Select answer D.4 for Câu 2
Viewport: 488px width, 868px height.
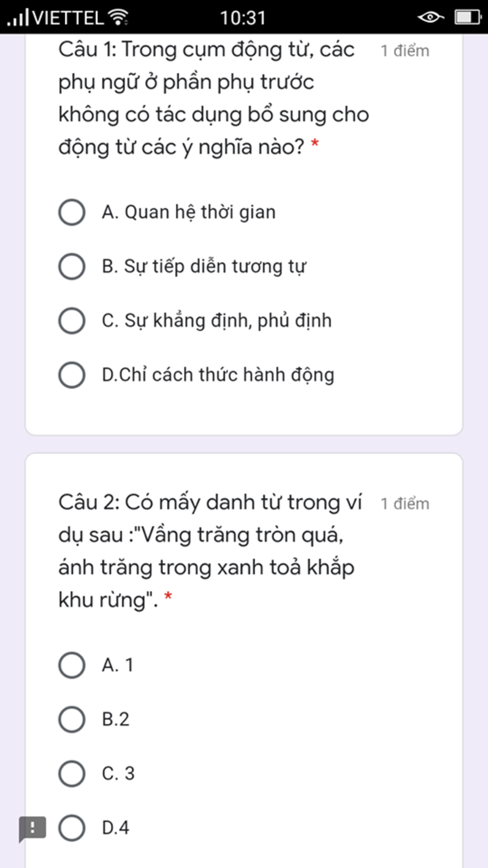pos(94,828)
